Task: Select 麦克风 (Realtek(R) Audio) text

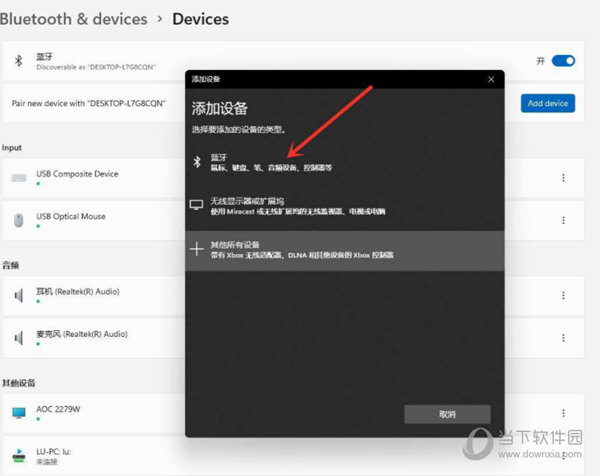Action: pyautogui.click(x=82, y=334)
